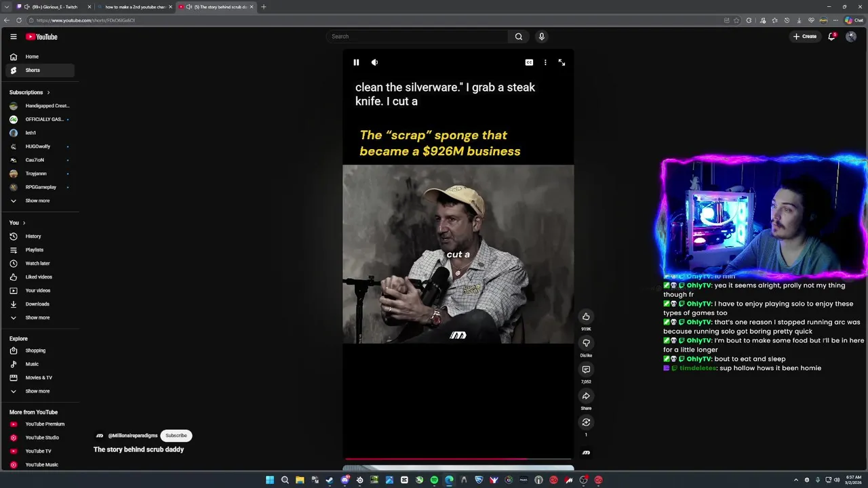Switch to Glorious_E Twitch tab
868x488 pixels.
pyautogui.click(x=53, y=7)
